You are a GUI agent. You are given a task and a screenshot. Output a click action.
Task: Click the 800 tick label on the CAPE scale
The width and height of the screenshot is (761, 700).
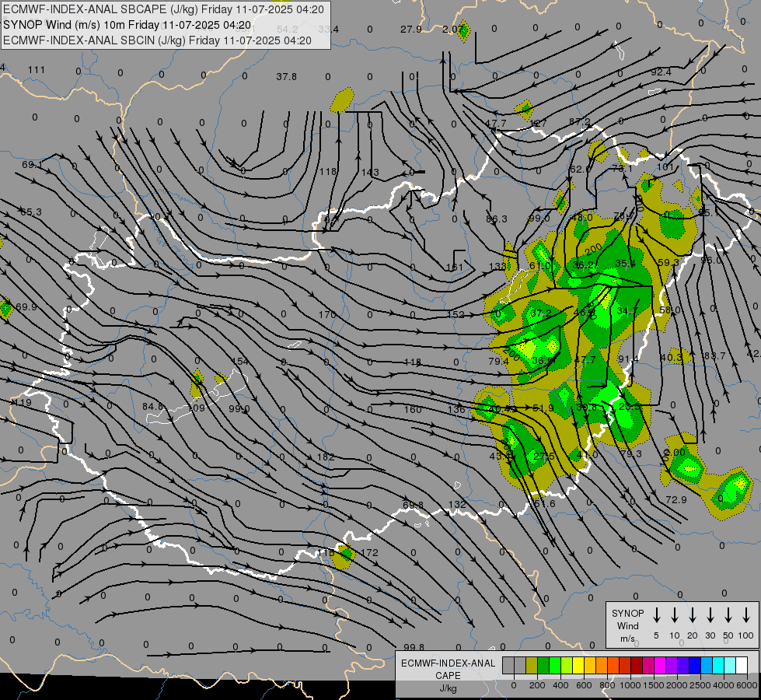point(607,685)
